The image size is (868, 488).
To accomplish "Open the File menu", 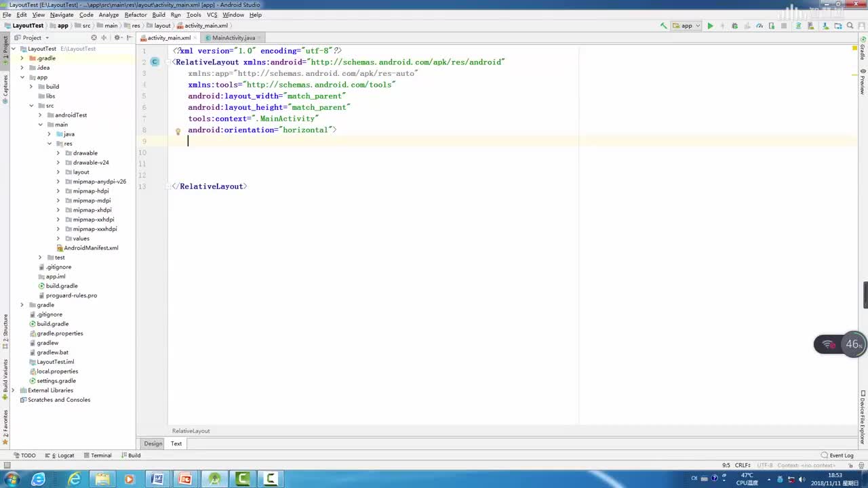I will [x=6, y=14].
